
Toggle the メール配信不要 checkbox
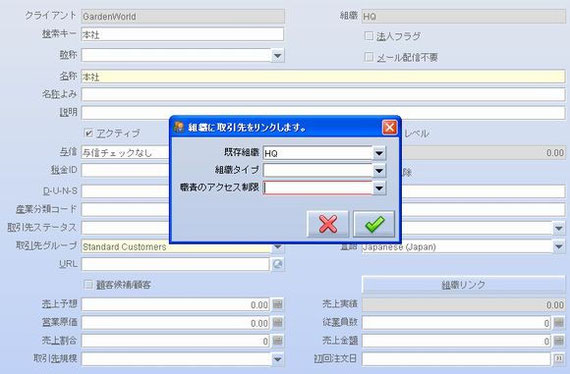[369, 57]
